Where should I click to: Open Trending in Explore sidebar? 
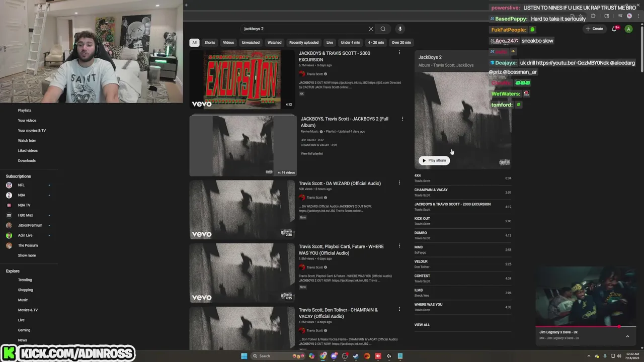click(x=25, y=280)
